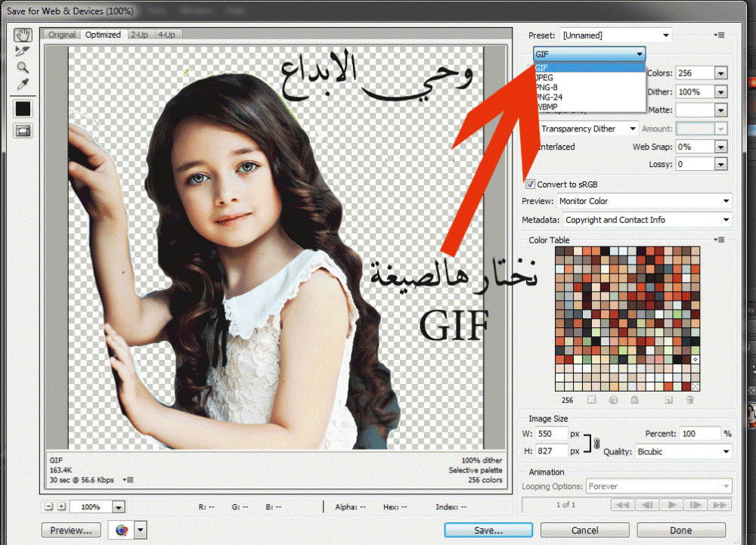Pick the Zoom tool

click(x=23, y=68)
